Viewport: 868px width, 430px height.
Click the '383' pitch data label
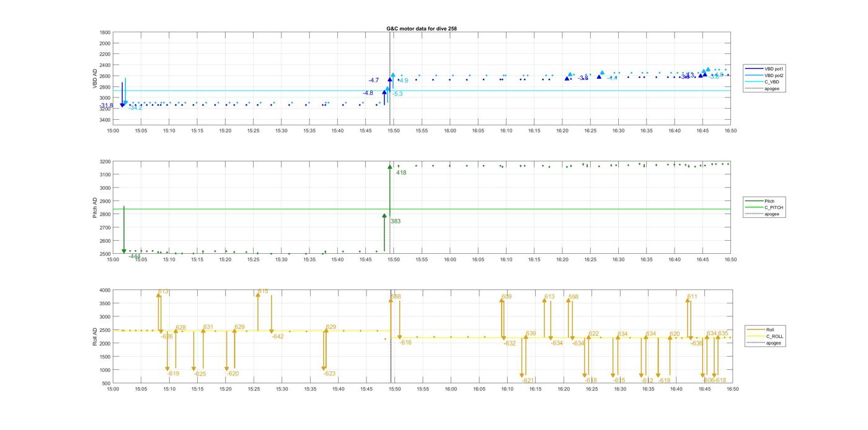point(396,221)
